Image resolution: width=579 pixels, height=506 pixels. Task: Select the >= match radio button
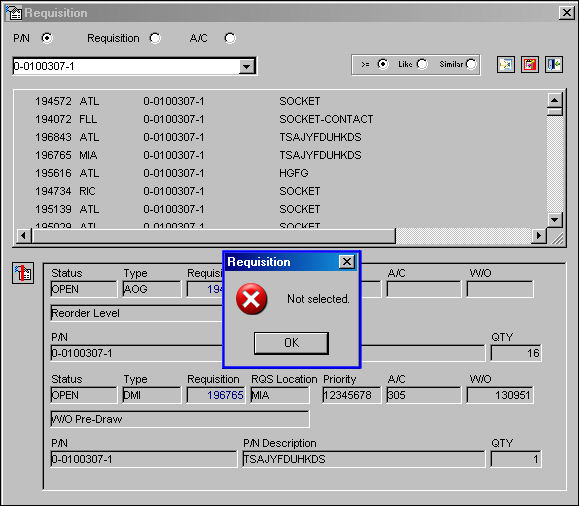click(383, 64)
